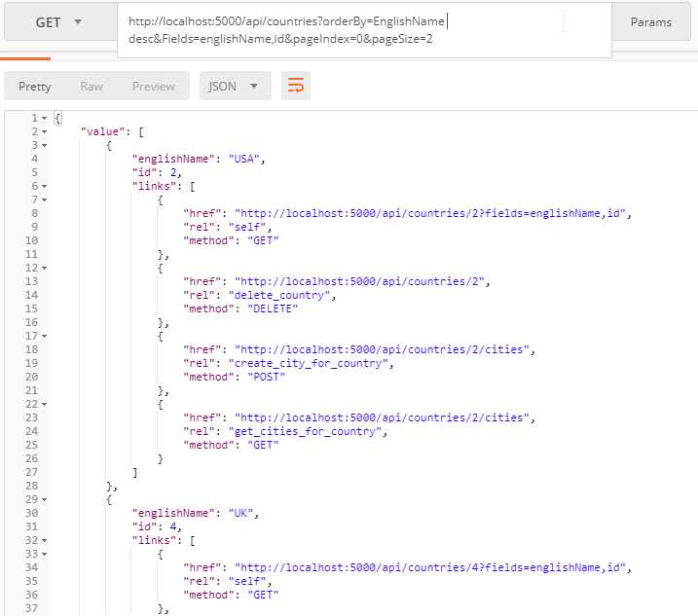The image size is (698, 616).
Task: Collapse the get_cities_for_country object at line 22
Action: click(45, 405)
